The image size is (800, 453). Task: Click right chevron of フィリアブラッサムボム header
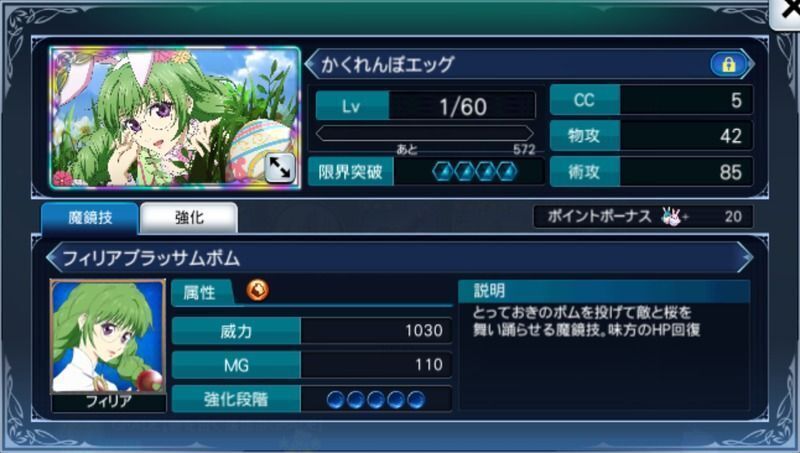pyautogui.click(x=746, y=258)
